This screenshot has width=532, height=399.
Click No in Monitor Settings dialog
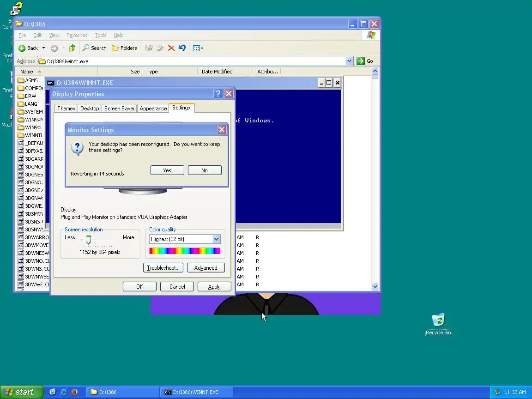[x=205, y=170]
